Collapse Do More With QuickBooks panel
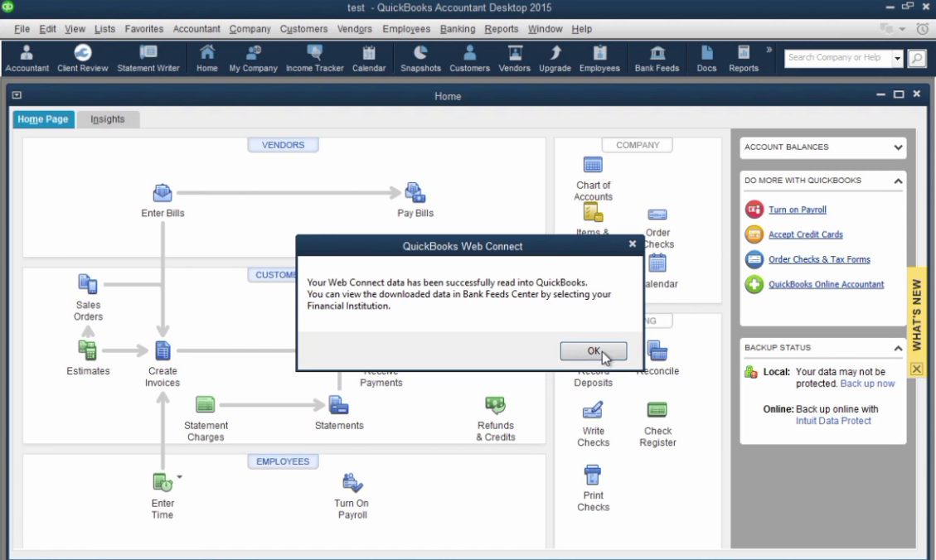Screen dimensions: 936x560 (x=898, y=181)
